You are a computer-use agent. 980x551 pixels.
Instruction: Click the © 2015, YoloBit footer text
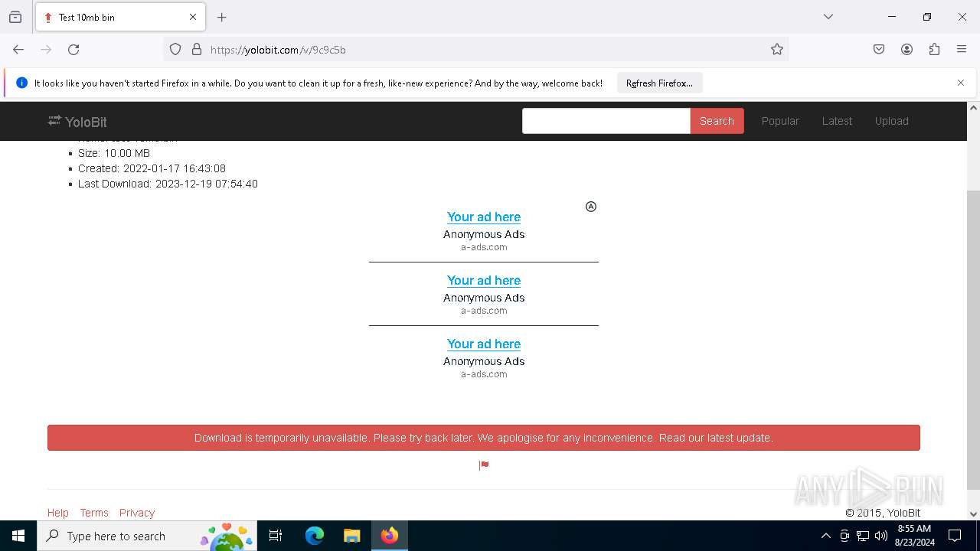tap(883, 513)
